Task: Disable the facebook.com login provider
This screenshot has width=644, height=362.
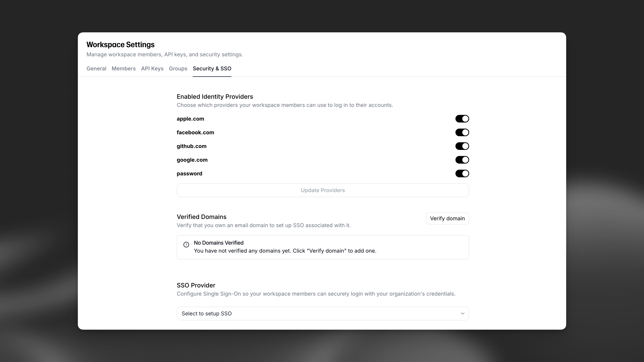Action: coord(462,132)
